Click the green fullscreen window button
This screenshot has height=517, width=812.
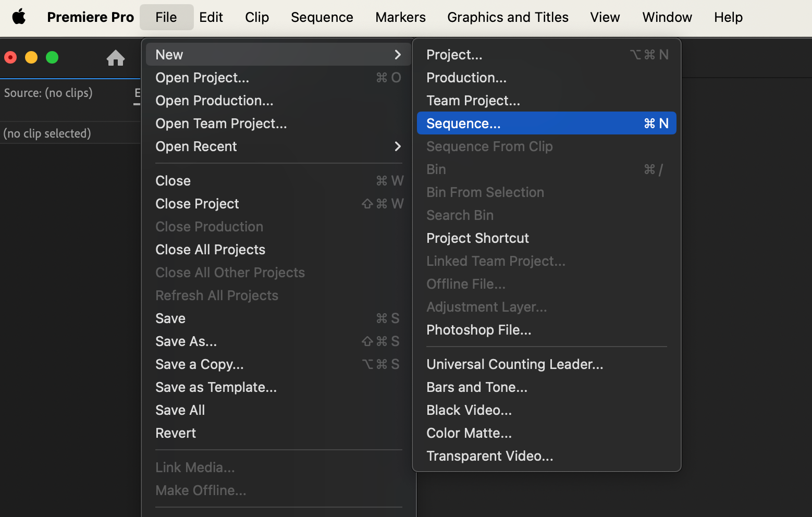(52, 57)
